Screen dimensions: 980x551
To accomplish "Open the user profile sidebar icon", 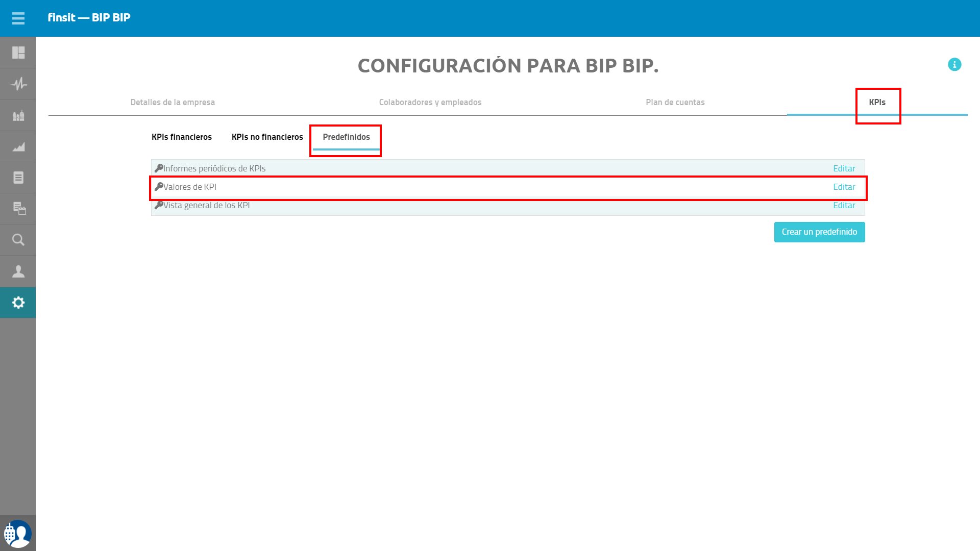I will coord(18,271).
